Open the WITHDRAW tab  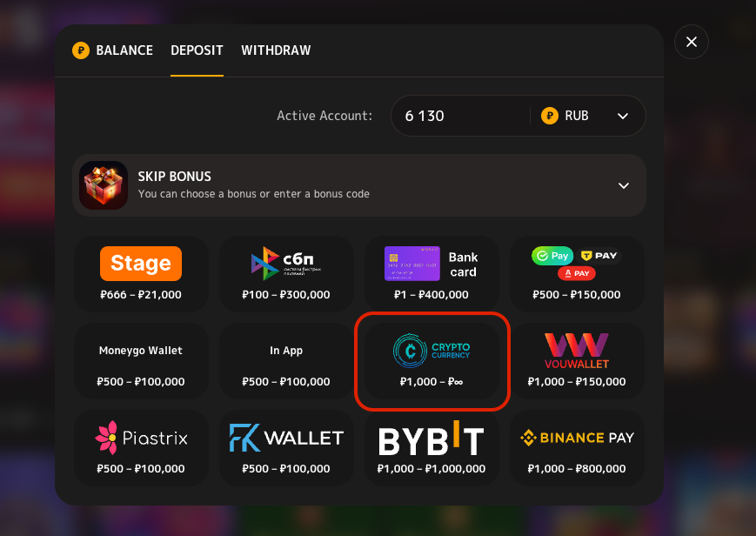pyautogui.click(x=276, y=50)
